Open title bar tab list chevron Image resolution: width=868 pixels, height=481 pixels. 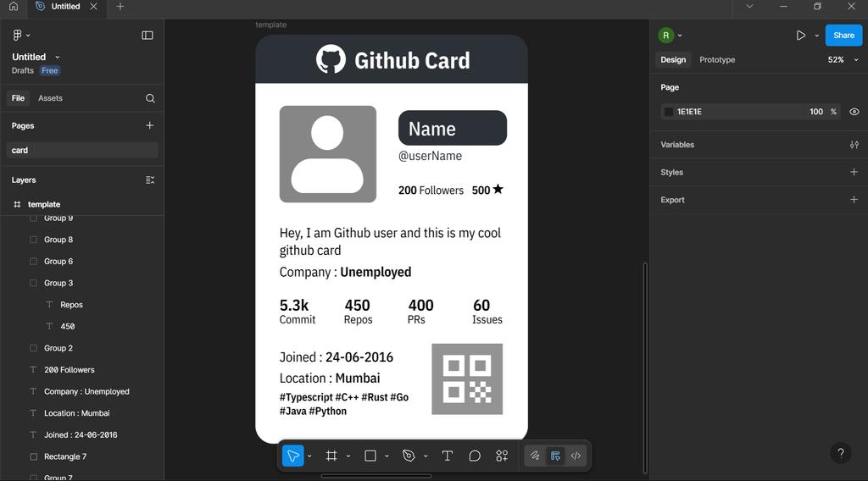click(x=749, y=7)
